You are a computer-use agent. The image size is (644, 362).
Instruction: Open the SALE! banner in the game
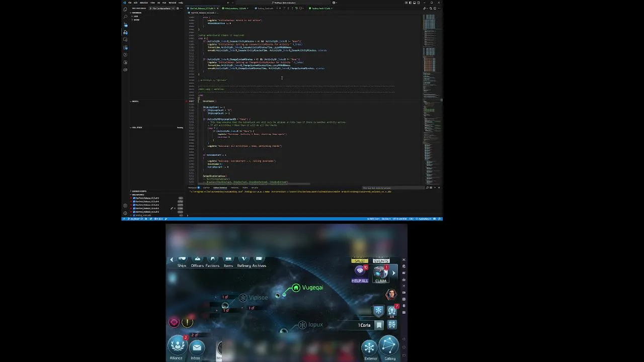[x=359, y=260]
